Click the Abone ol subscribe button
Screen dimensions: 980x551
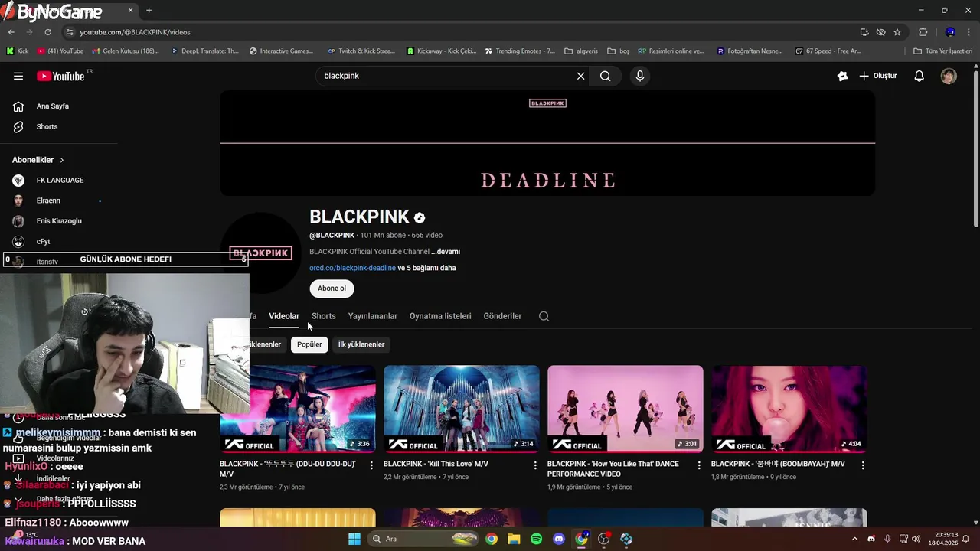332,289
